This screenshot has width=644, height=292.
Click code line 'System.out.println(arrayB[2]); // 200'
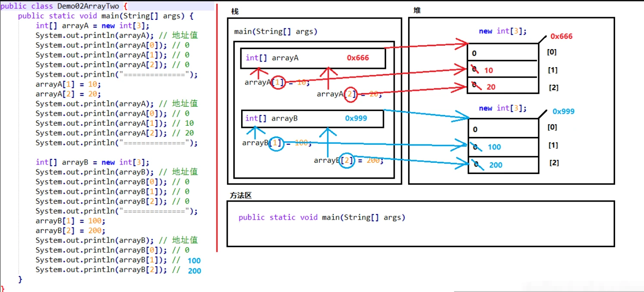tap(118, 270)
